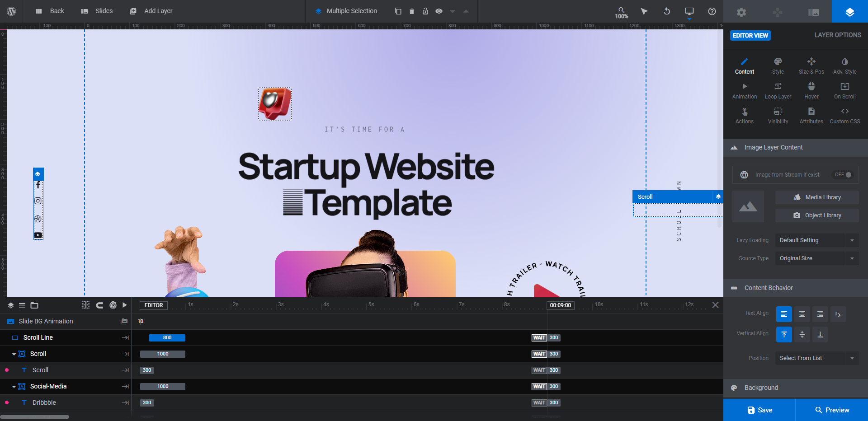The width and height of the screenshot is (868, 421).
Task: Open the help question mark icon
Action: click(x=712, y=11)
